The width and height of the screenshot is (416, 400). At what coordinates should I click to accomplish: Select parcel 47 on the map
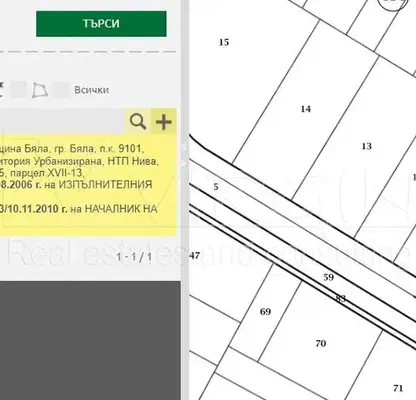tap(194, 256)
